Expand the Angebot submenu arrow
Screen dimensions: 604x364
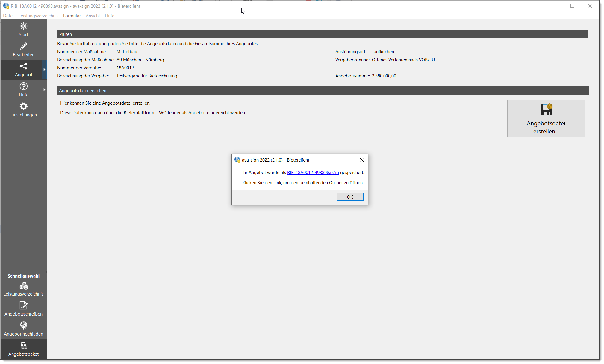click(x=44, y=70)
